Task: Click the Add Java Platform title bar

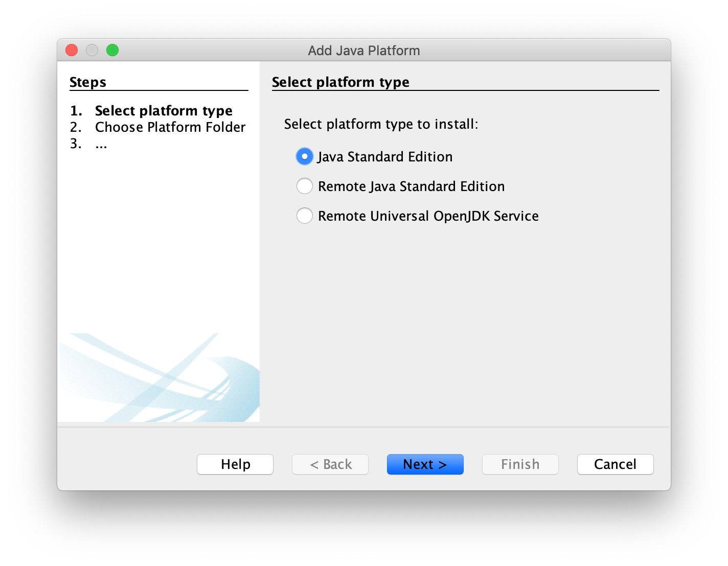Action: pos(363,50)
